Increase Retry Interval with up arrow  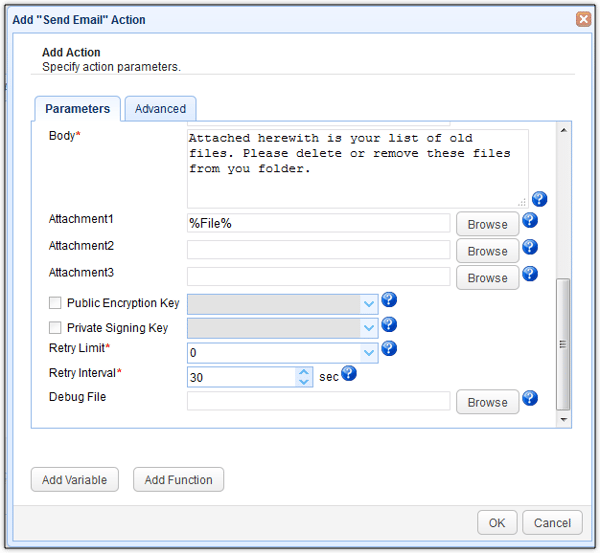pos(304,372)
